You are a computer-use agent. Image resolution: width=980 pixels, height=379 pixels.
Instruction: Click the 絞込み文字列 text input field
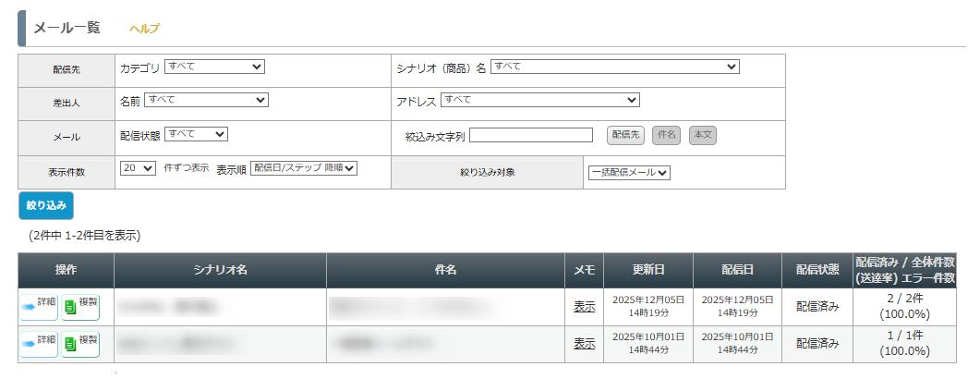530,135
